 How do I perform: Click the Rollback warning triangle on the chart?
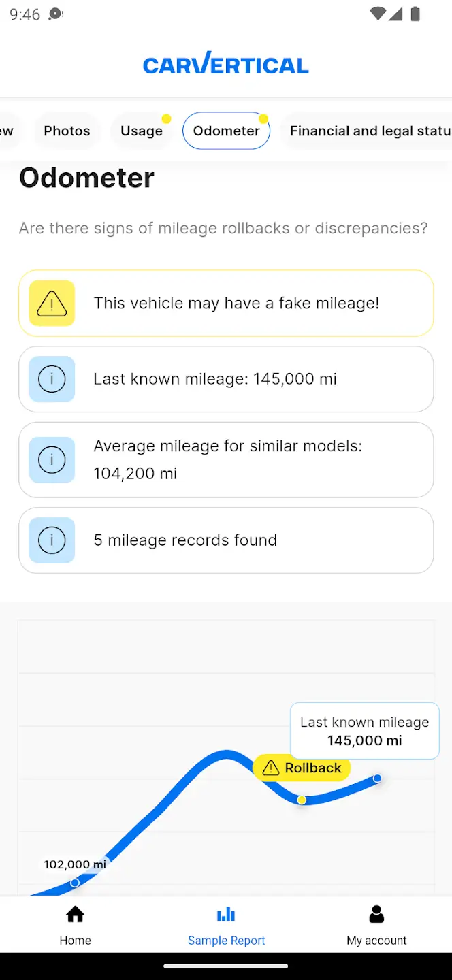(272, 768)
